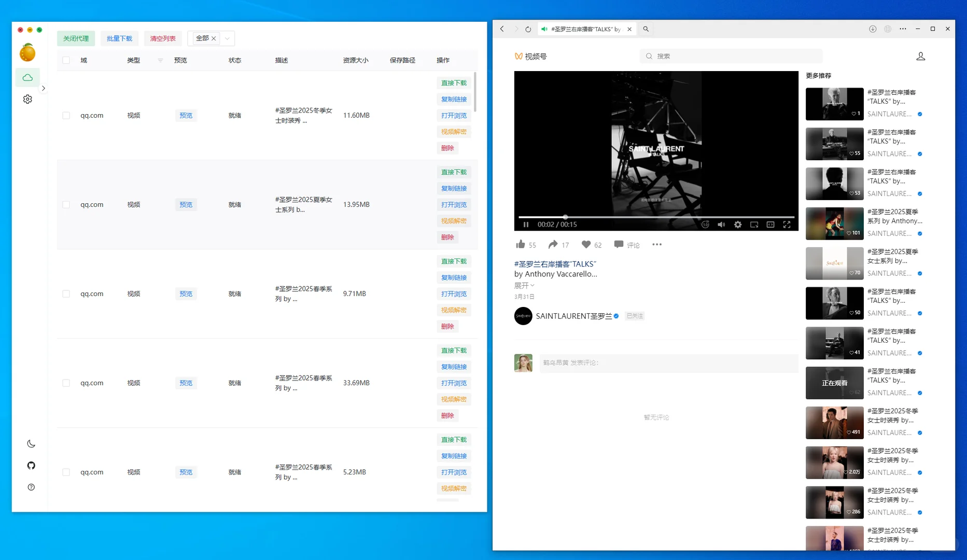Check the select-all checkbox in table header
The height and width of the screenshot is (560, 967).
click(x=66, y=60)
